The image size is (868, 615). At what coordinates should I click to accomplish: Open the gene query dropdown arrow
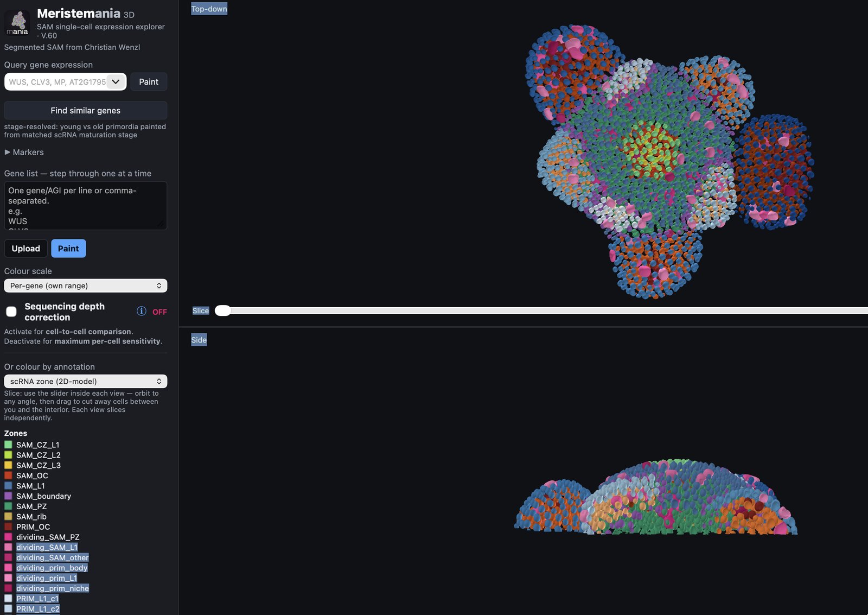[116, 82]
